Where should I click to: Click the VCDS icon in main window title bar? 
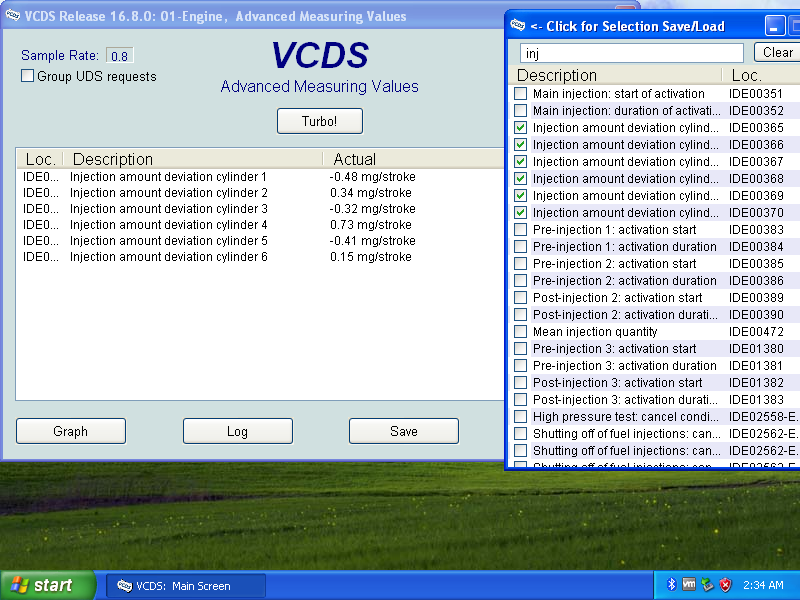pyautogui.click(x=12, y=16)
